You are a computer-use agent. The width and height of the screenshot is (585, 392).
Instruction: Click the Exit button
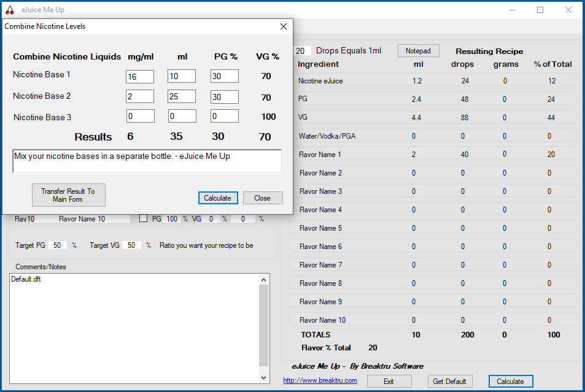click(389, 382)
